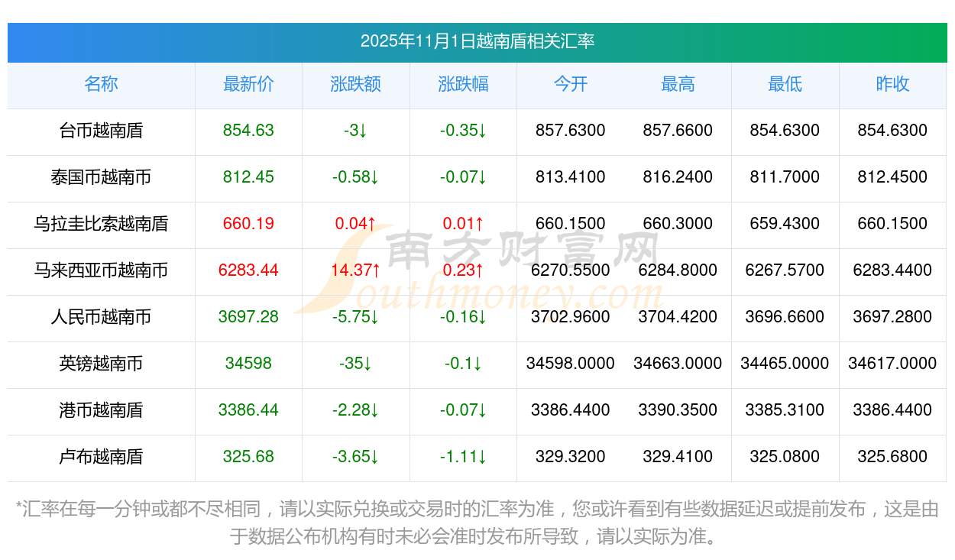Click the previous close 34617.0000
955x560 pixels.
pos(892,364)
